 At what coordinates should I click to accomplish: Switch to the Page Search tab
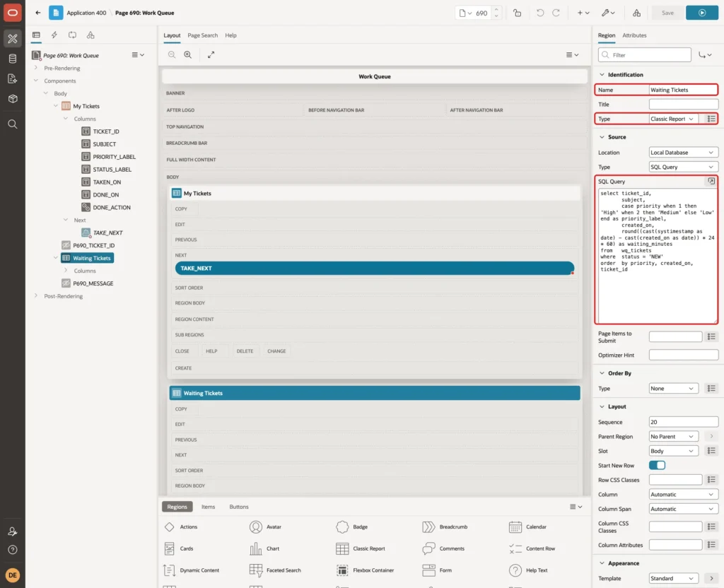point(202,35)
